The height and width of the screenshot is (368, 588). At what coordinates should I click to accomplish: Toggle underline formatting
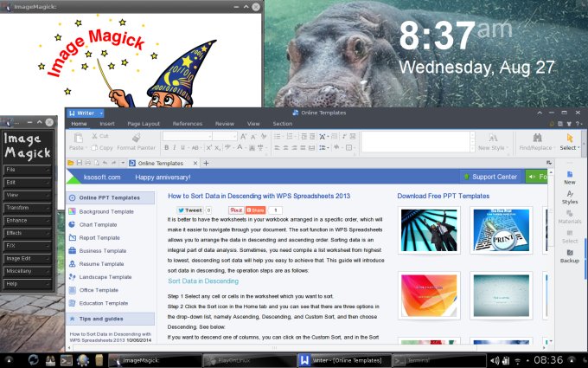(x=182, y=148)
